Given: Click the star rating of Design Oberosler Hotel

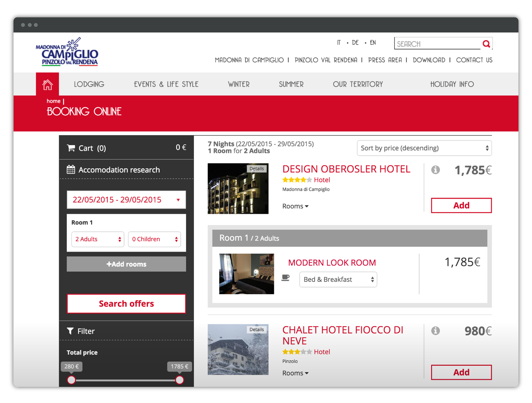Looking at the screenshot, I should (x=297, y=180).
